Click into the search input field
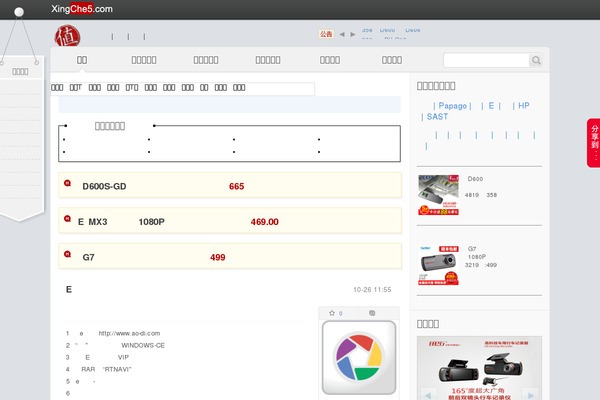The image size is (600, 400). point(486,60)
